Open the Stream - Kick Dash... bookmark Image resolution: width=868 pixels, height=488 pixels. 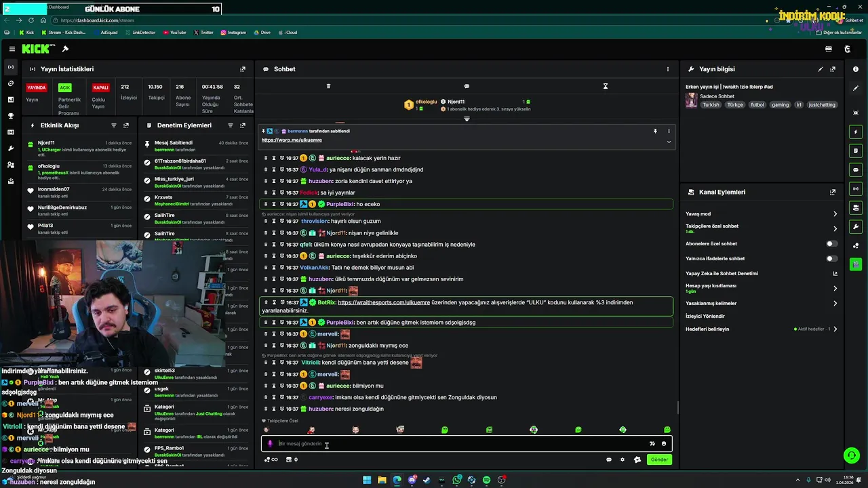[64, 32]
